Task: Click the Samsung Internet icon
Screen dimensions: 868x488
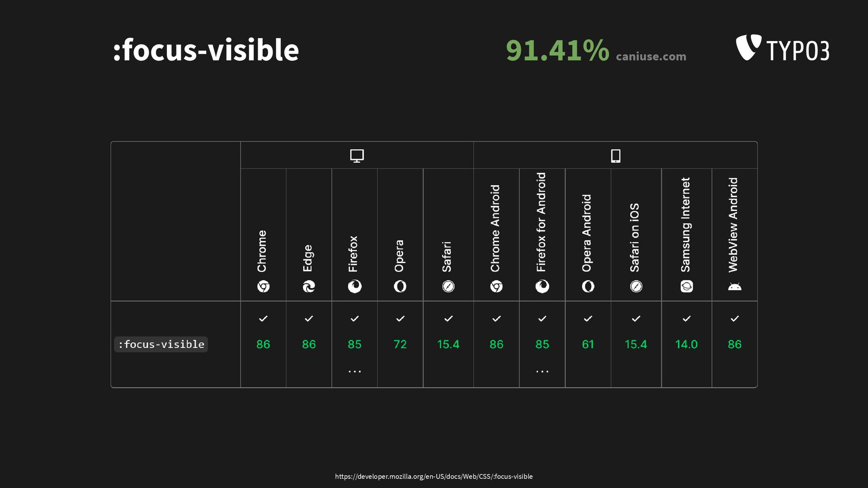Action: tap(687, 286)
